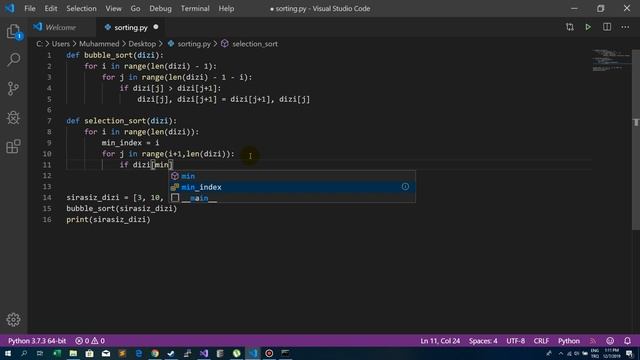
Task: Open the Mail app from the taskbar
Action: pos(106,353)
